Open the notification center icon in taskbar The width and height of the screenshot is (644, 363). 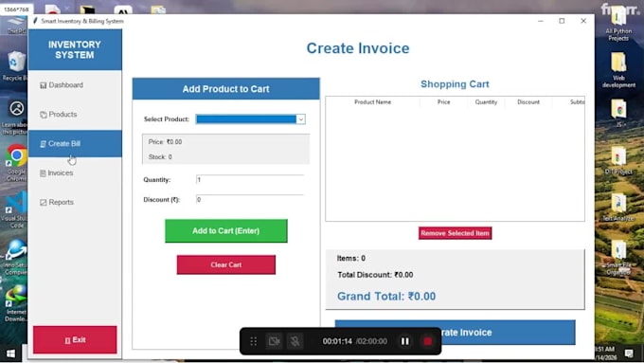[629, 354]
